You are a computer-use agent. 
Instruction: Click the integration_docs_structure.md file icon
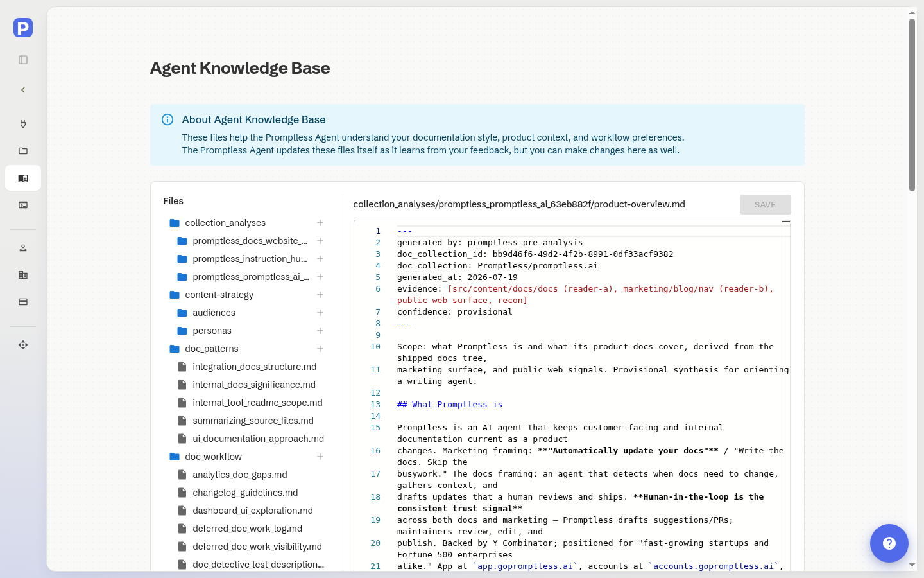182,367
